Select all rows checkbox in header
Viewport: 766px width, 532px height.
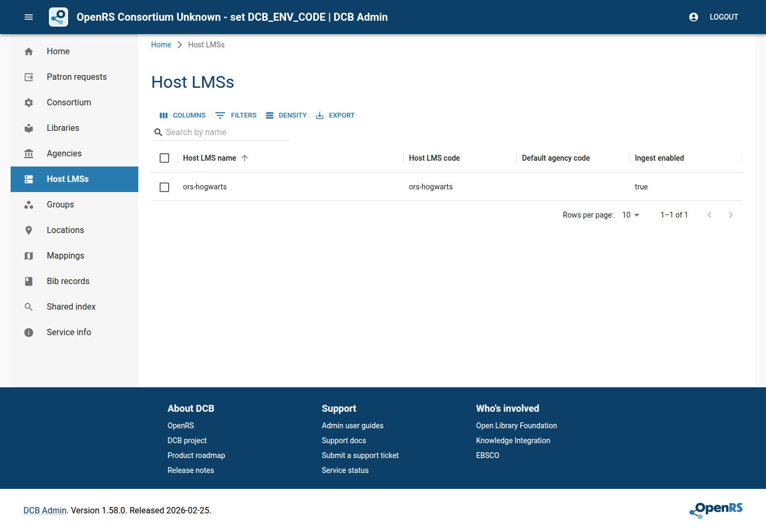point(164,158)
